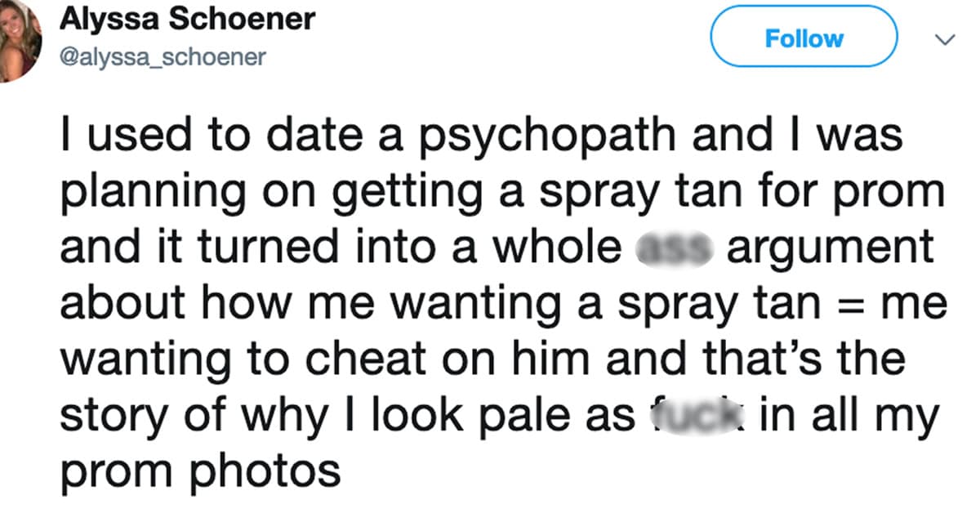Open the Alyssa Schoener display name

click(x=187, y=20)
